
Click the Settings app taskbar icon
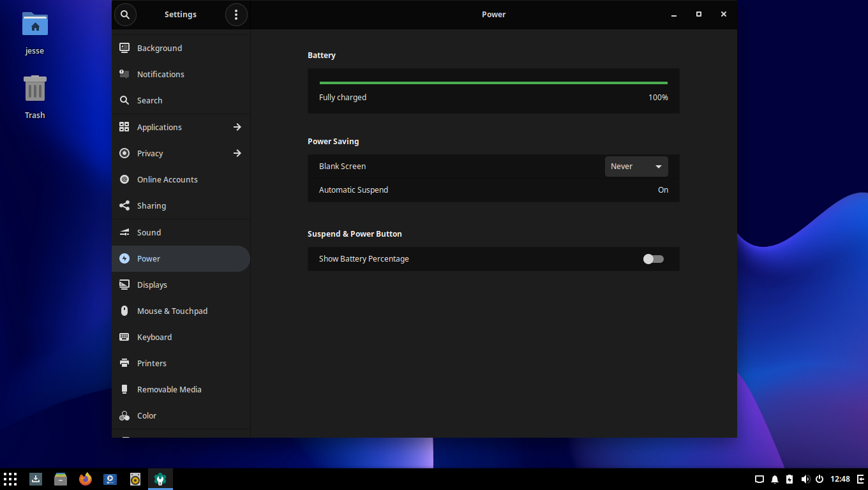(160, 479)
